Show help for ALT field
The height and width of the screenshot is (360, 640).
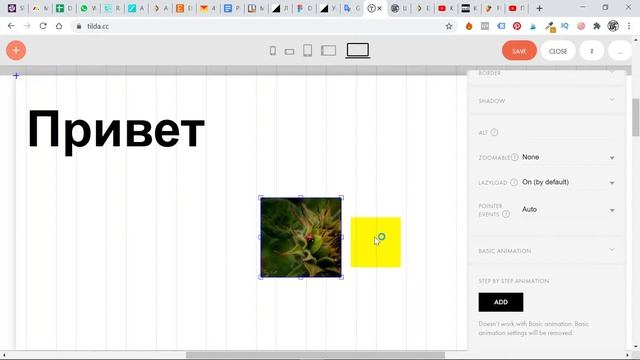click(x=494, y=132)
